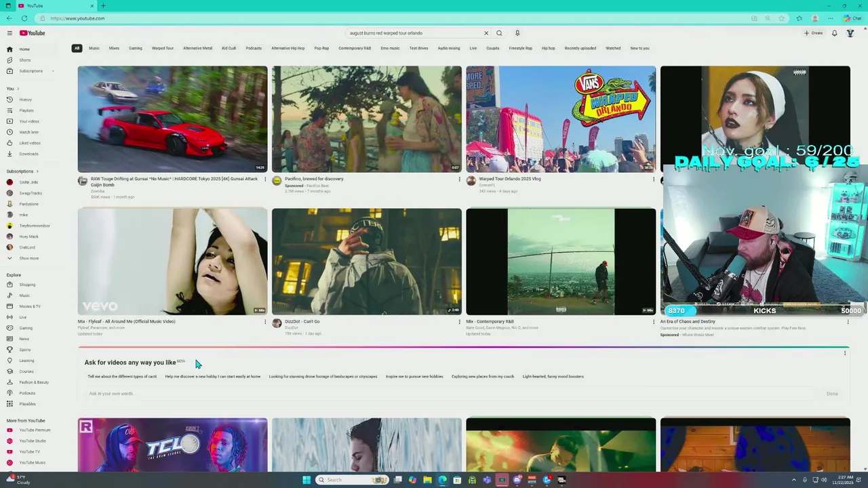Click the browser address bar URL
Viewport: 868px width, 488px height.
tap(77, 18)
